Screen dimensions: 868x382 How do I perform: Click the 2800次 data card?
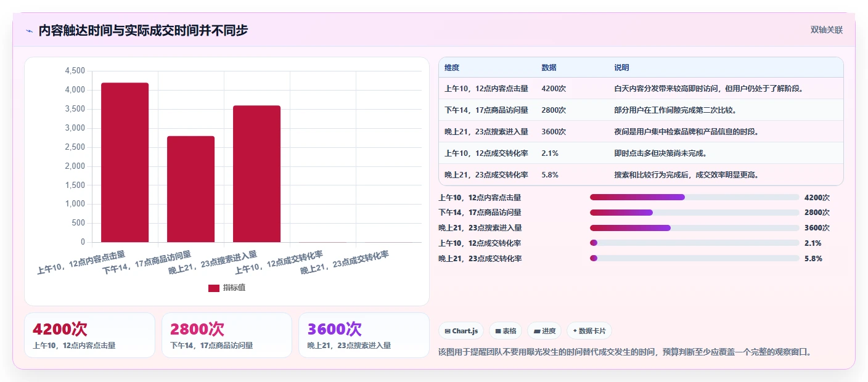point(227,335)
